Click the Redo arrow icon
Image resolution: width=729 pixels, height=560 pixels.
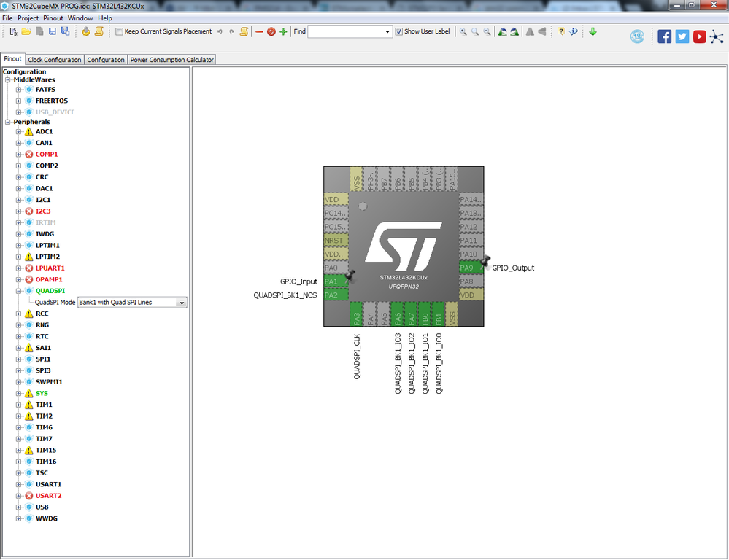pos(231,31)
